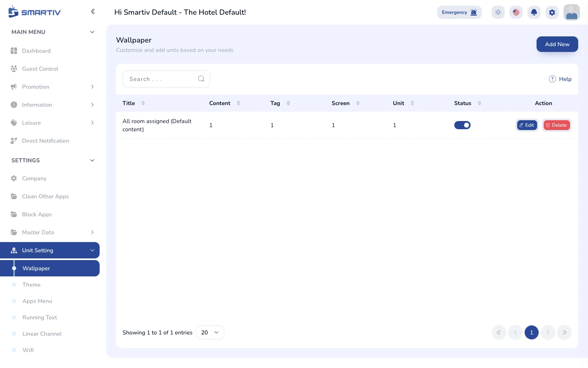Edit the All room assigned wallpaper
Image resolution: width=588 pixels, height=368 pixels.
click(x=527, y=125)
